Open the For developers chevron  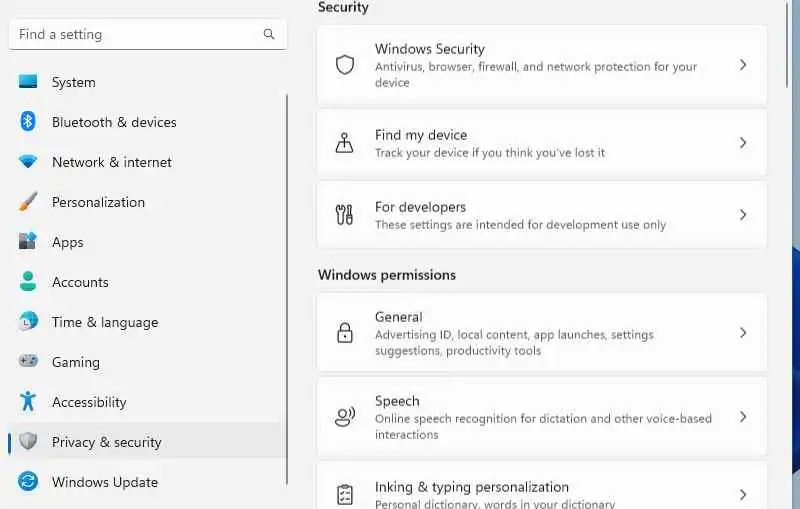click(743, 215)
